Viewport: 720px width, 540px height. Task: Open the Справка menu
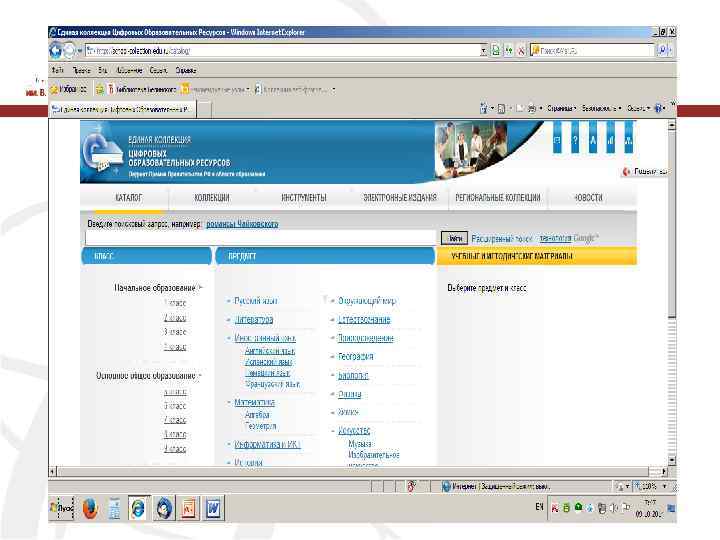pyautogui.click(x=186, y=70)
